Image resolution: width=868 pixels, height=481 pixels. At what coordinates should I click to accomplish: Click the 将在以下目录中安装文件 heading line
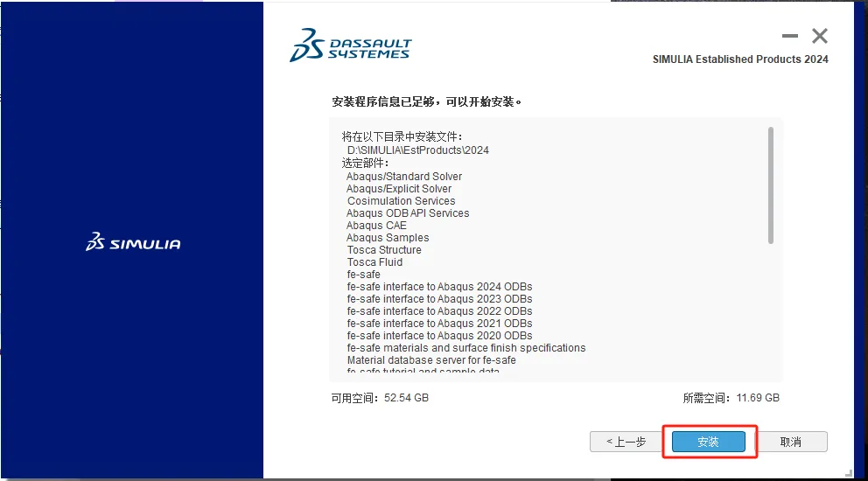tap(402, 136)
